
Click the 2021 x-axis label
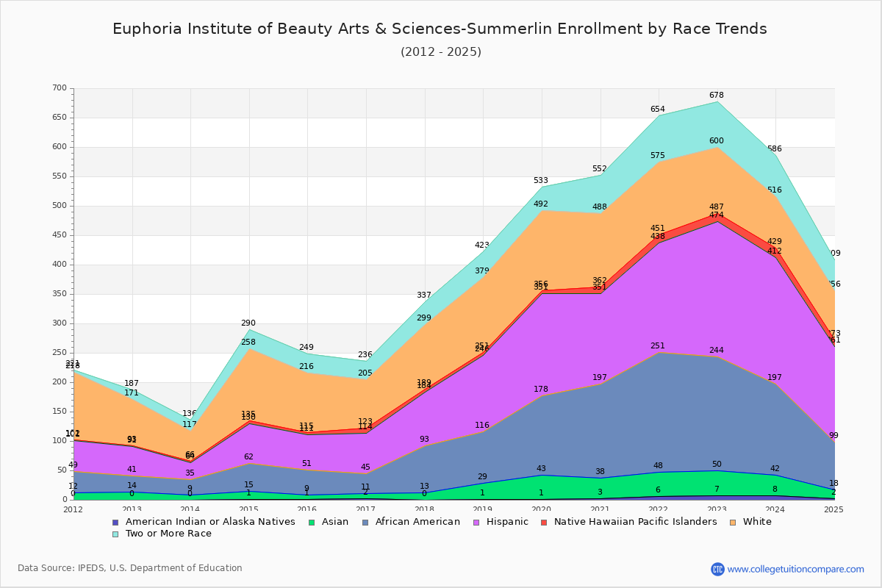pyautogui.click(x=600, y=509)
